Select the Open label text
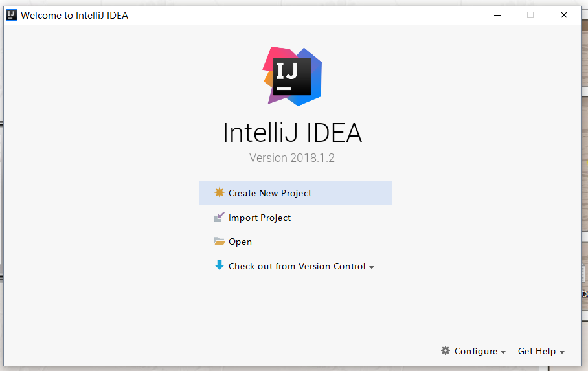Viewport: 588px width, 371px height. click(x=240, y=242)
